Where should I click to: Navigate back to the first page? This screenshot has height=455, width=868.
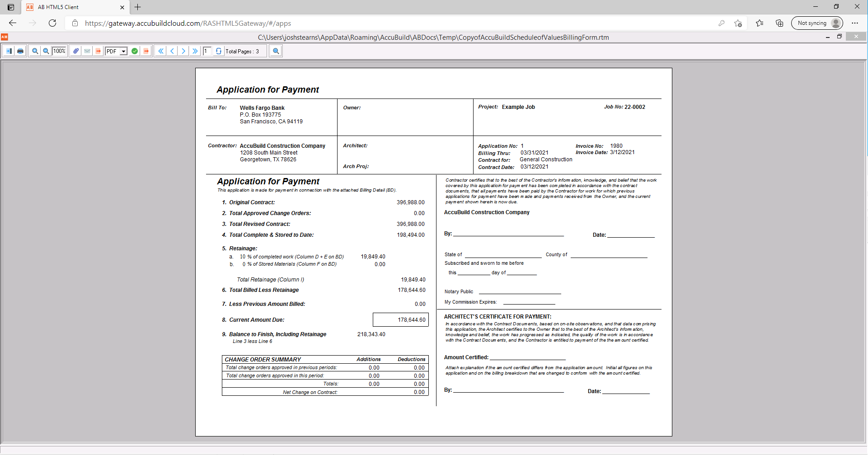point(161,51)
